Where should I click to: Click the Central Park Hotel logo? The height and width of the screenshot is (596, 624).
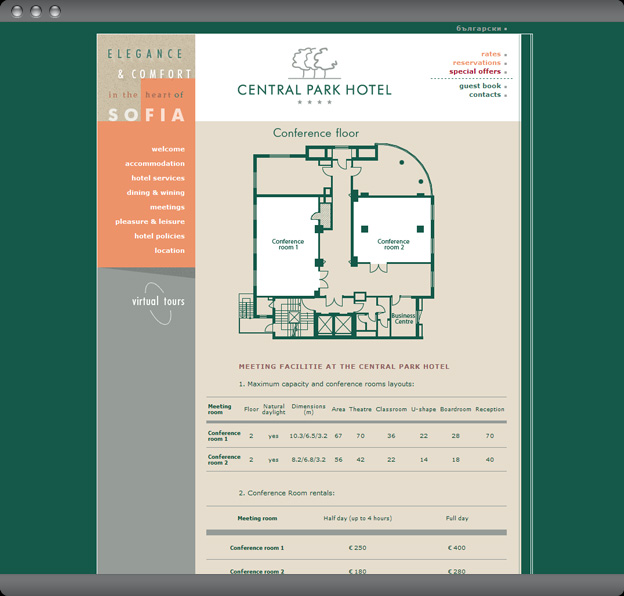[314, 76]
